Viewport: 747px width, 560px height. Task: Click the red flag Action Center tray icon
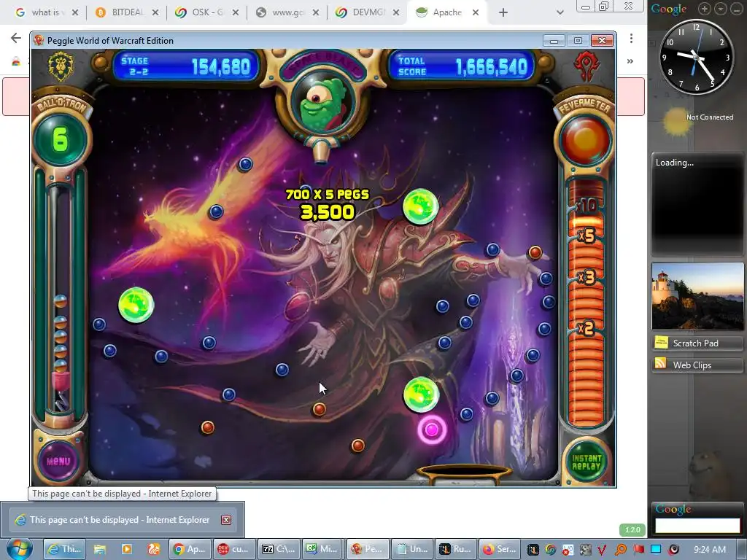638,550
